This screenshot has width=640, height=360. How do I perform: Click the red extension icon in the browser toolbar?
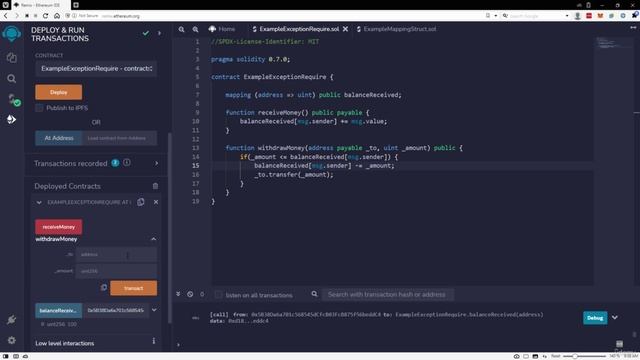click(589, 16)
